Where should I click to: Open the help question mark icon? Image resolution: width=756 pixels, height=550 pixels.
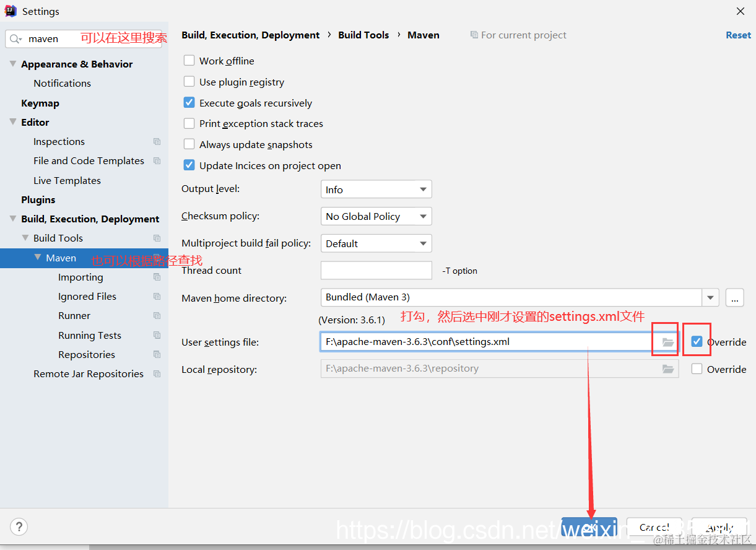tap(19, 527)
